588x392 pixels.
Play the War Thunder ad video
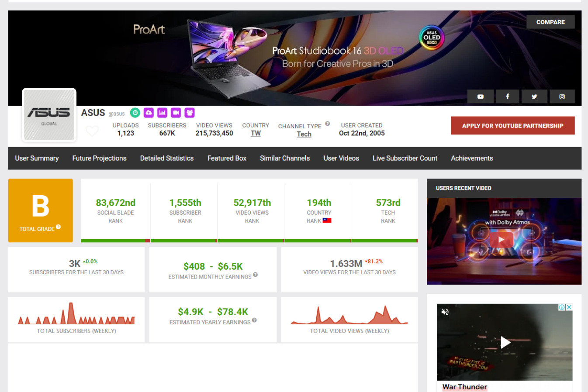[x=505, y=342]
